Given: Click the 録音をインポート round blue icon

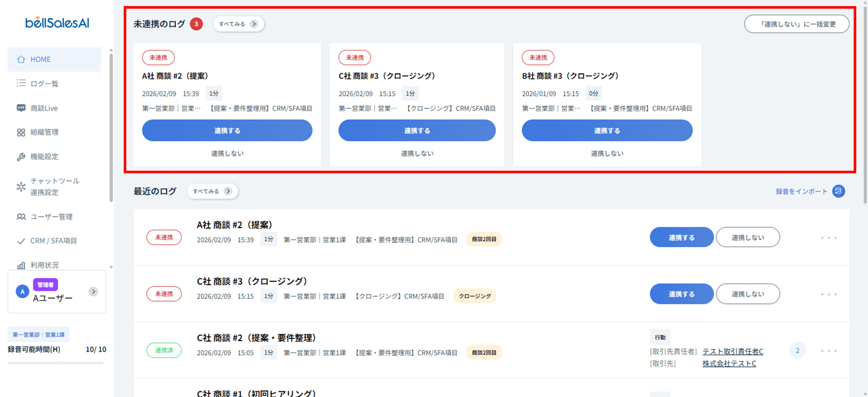Looking at the screenshot, I should click(838, 191).
